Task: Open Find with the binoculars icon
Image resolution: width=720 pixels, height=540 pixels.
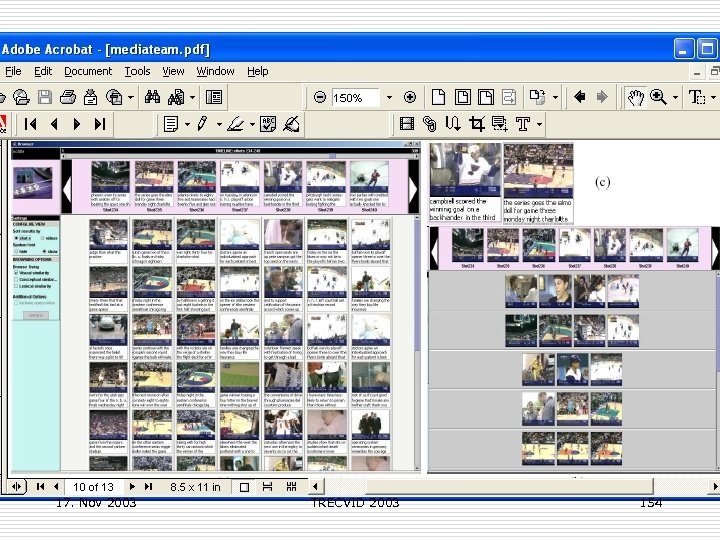Action: pyautogui.click(x=152, y=97)
